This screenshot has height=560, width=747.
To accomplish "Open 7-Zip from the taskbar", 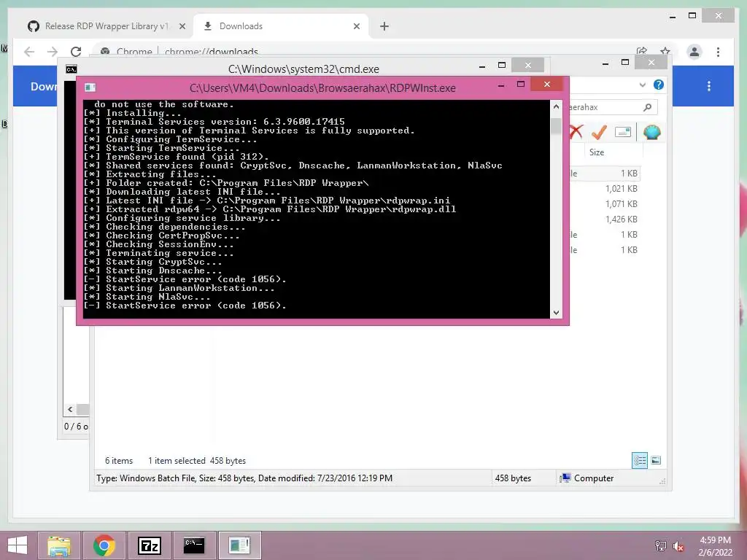I will click(149, 545).
